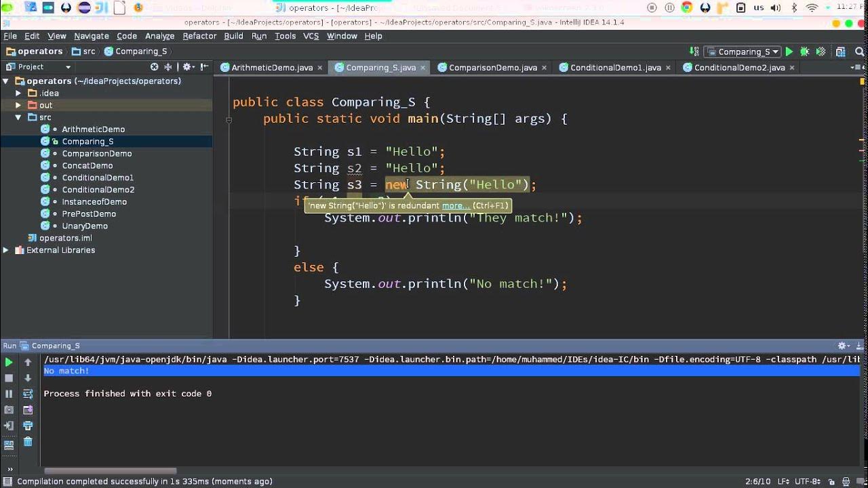Expand External Libraries node

coord(5,250)
